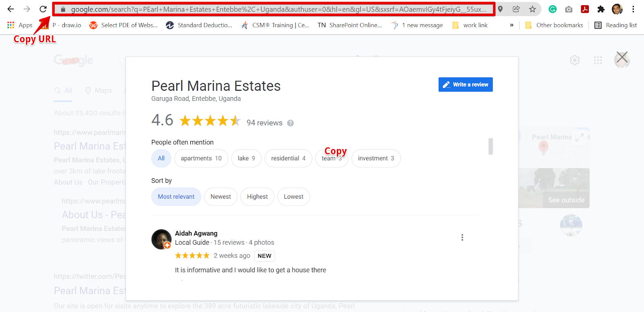Filter reviews mentioning team

tap(332, 158)
